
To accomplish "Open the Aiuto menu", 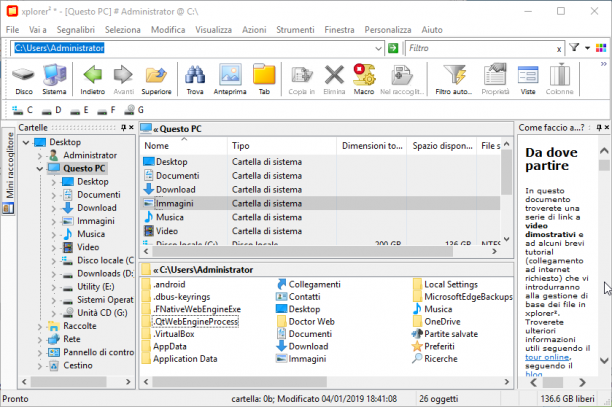I will (432, 30).
